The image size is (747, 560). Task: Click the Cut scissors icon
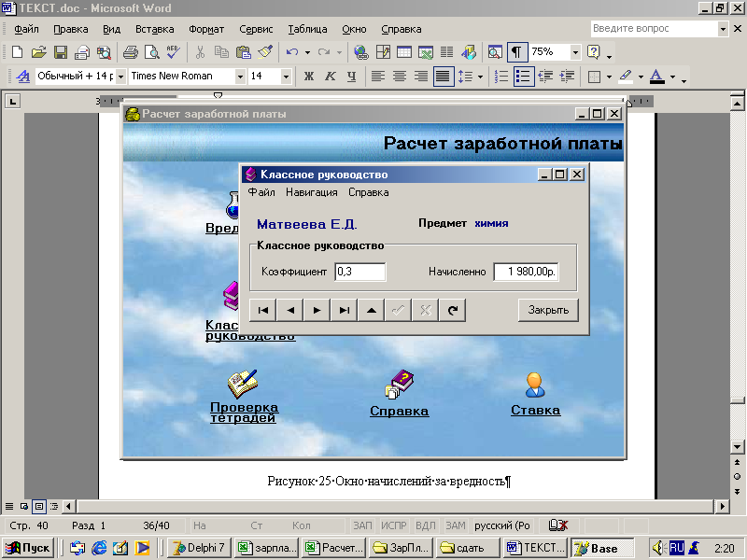click(x=200, y=52)
